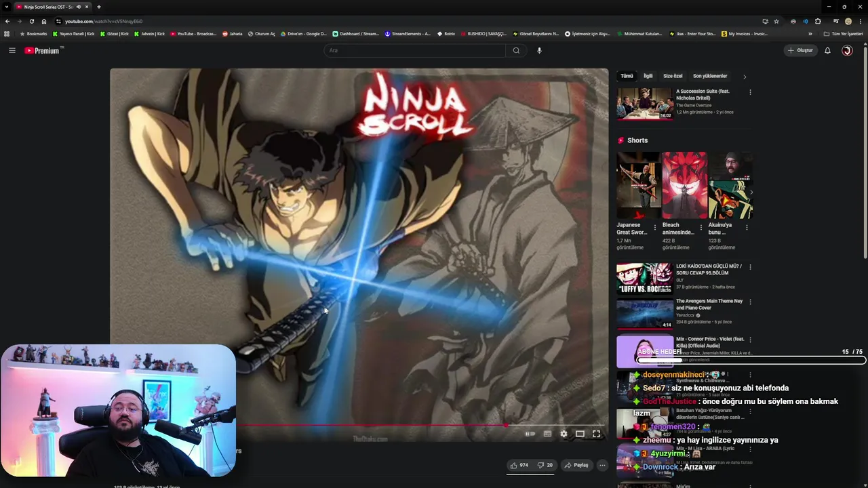
Task: Open LUFFY VS. ROCKS video thumbnail
Action: click(x=644, y=279)
